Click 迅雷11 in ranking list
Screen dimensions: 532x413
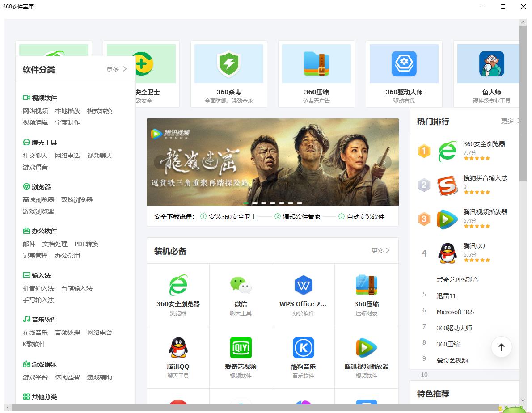[446, 296]
